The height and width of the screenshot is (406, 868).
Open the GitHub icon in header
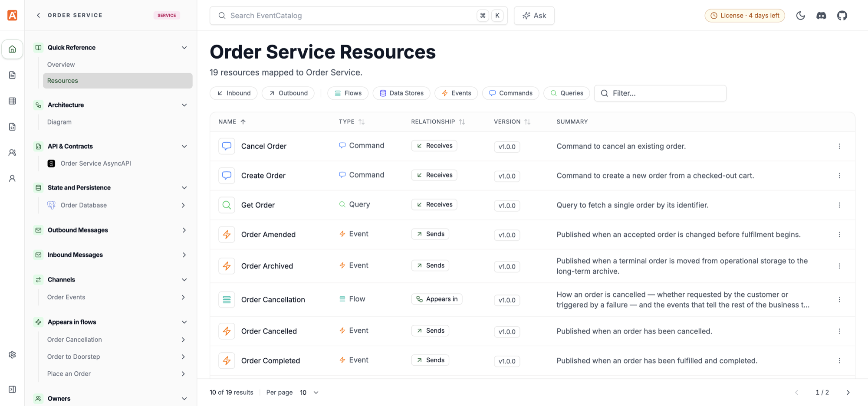[842, 16]
